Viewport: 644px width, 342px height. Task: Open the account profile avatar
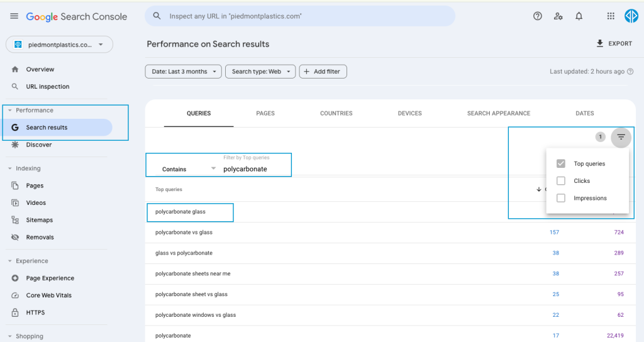(631, 16)
